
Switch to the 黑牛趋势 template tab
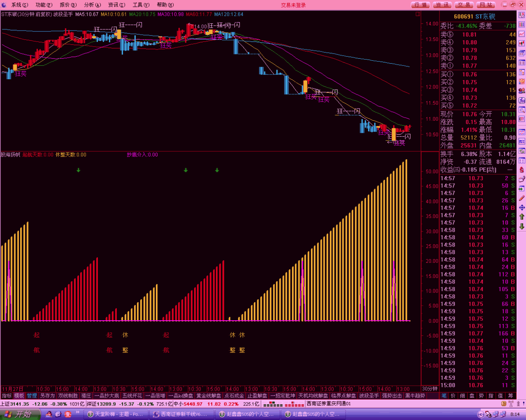pos(415,396)
